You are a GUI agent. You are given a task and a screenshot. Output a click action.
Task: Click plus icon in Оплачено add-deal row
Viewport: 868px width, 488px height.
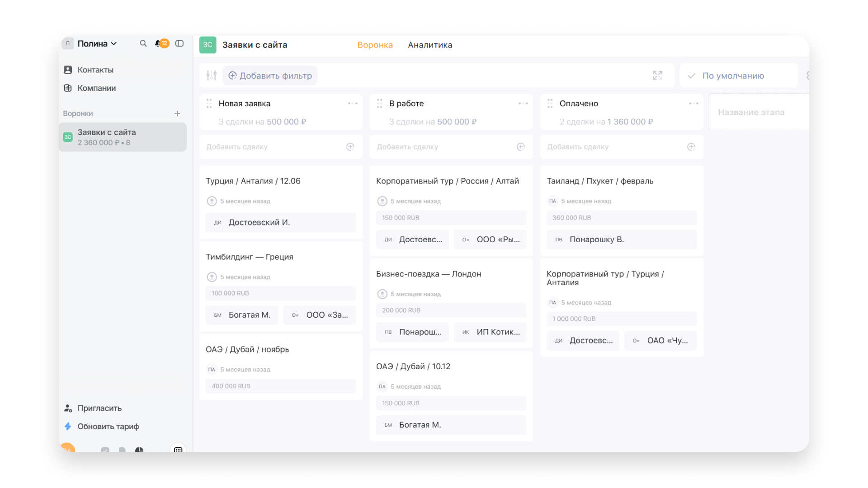691,147
